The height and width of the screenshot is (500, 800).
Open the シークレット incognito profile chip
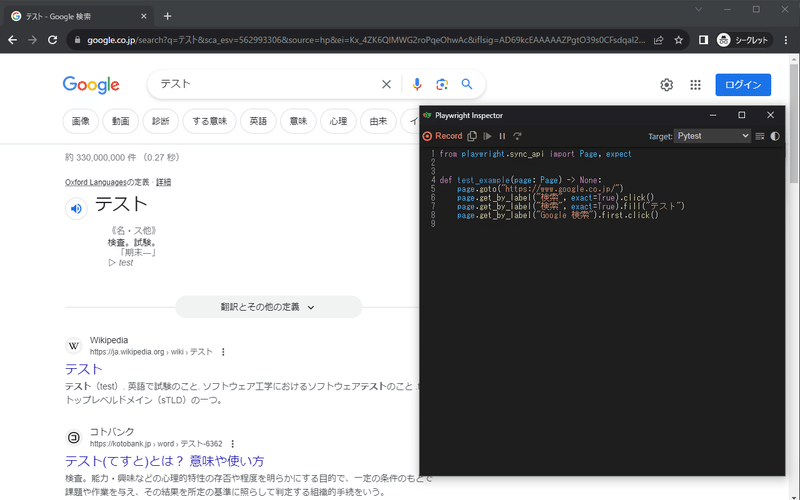[744, 40]
